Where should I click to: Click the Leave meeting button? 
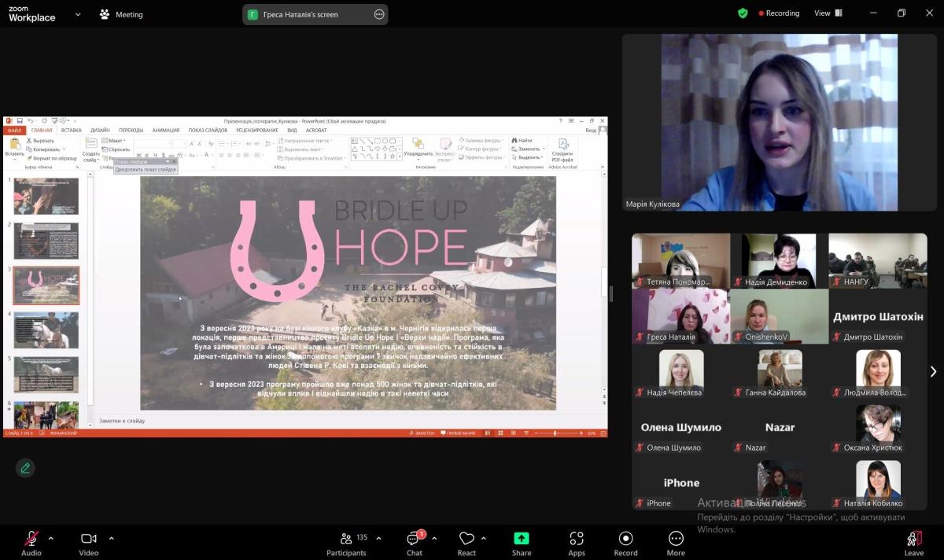913,543
